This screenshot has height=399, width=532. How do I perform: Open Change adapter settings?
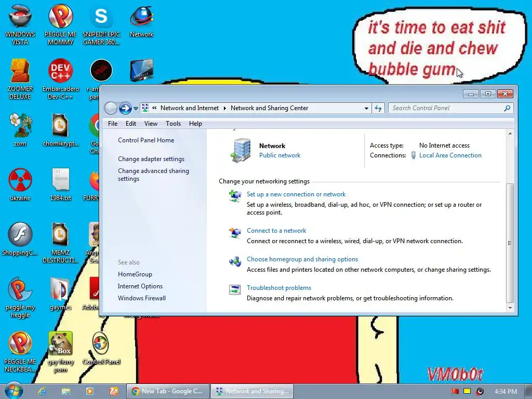tap(151, 159)
